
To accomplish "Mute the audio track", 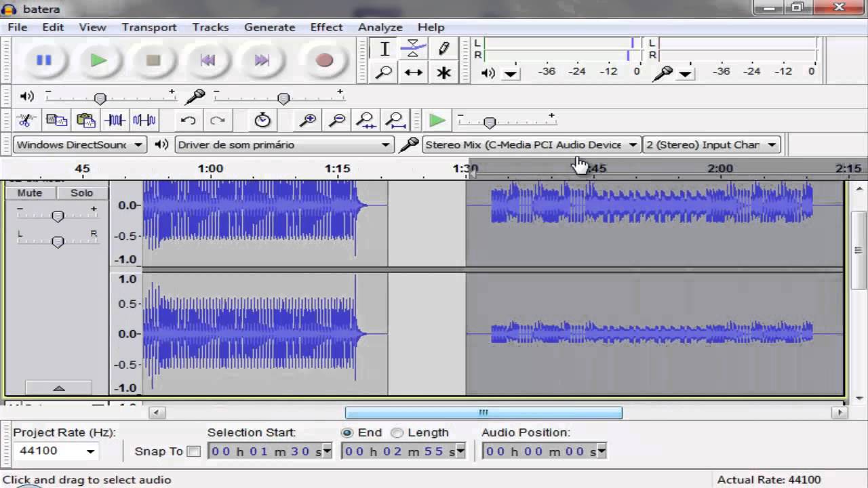I will [29, 192].
